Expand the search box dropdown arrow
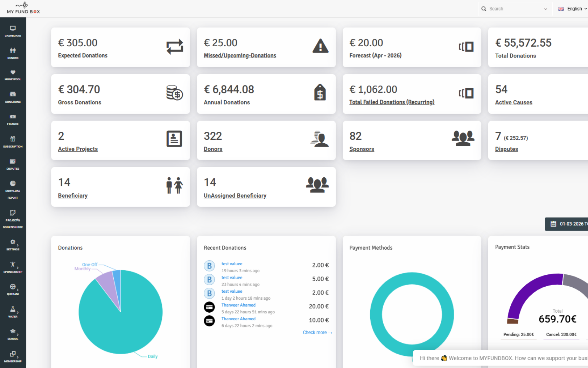 [545, 9]
